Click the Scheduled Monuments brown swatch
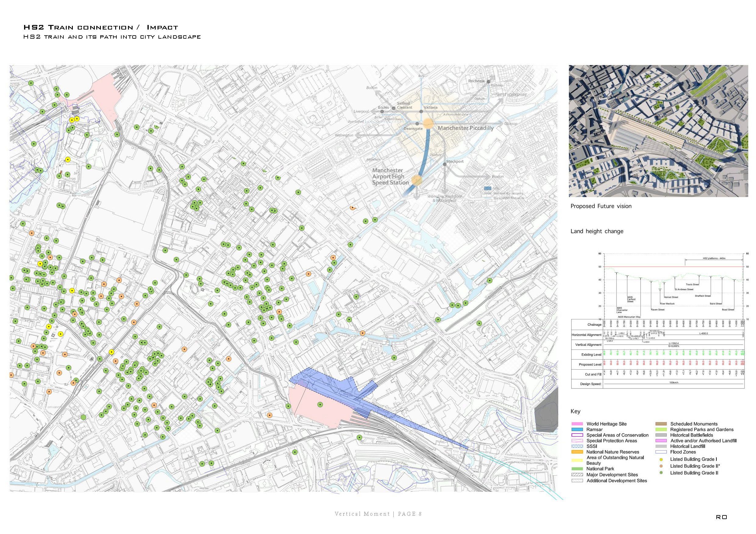 tap(661, 424)
